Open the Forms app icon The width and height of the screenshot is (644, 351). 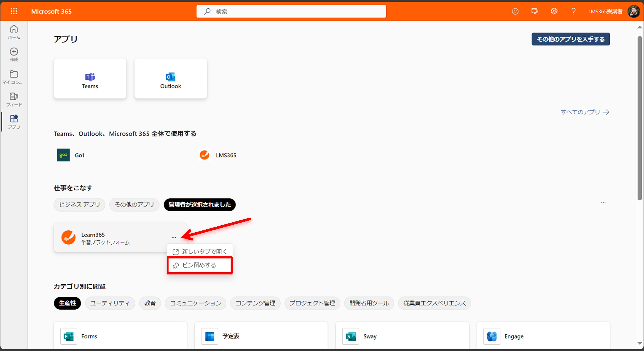[x=69, y=336]
